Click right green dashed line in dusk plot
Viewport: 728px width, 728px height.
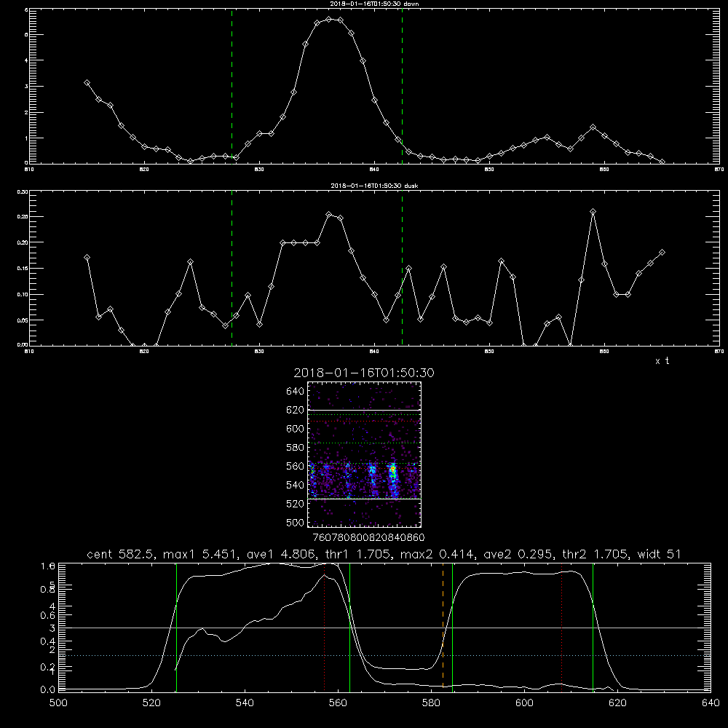402,268
